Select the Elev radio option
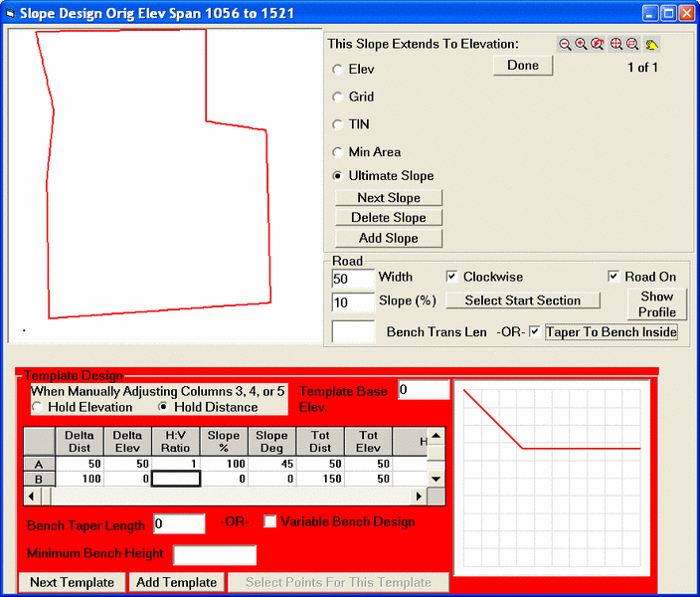700x597 pixels. point(338,70)
